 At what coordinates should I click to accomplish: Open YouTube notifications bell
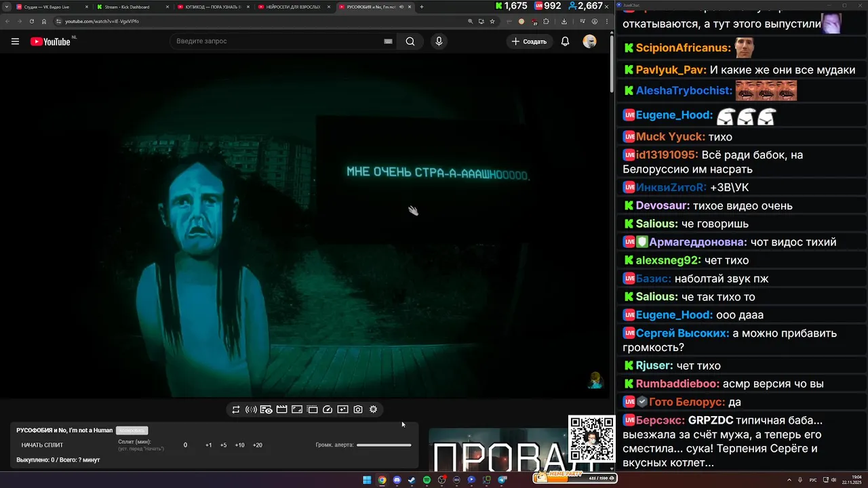[x=565, y=41]
